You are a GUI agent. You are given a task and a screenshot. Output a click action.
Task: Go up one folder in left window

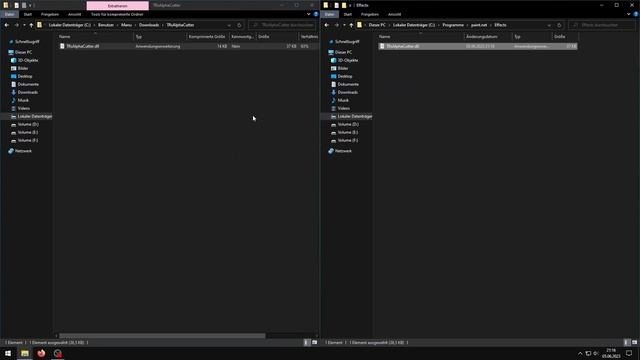(31, 25)
